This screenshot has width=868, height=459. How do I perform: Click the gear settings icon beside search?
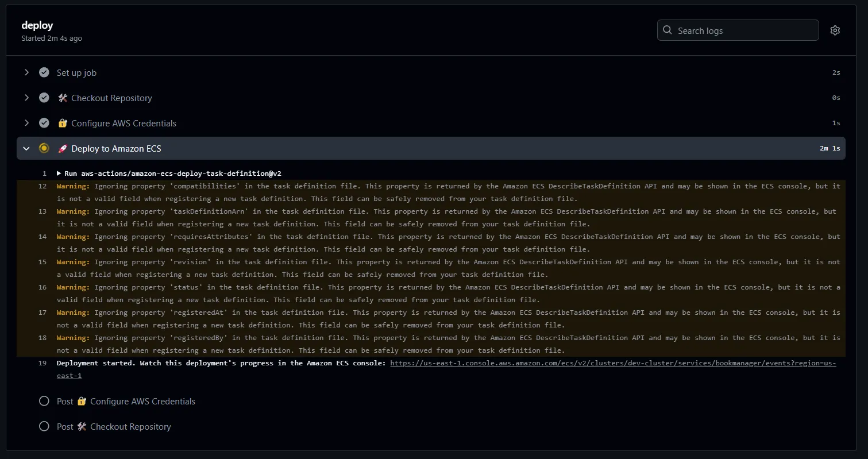pyautogui.click(x=835, y=30)
